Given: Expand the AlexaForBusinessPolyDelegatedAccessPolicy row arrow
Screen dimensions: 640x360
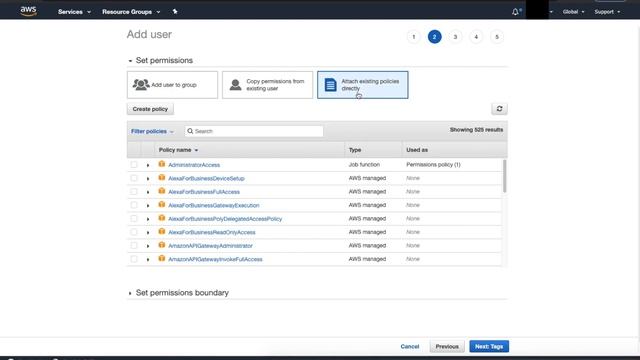Looking at the screenshot, I should [148, 219].
